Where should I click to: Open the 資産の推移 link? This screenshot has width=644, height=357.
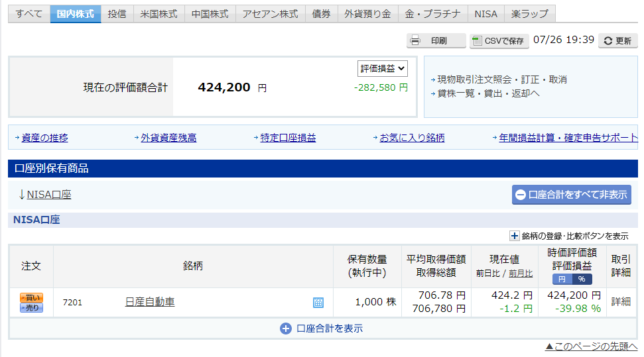tap(44, 138)
